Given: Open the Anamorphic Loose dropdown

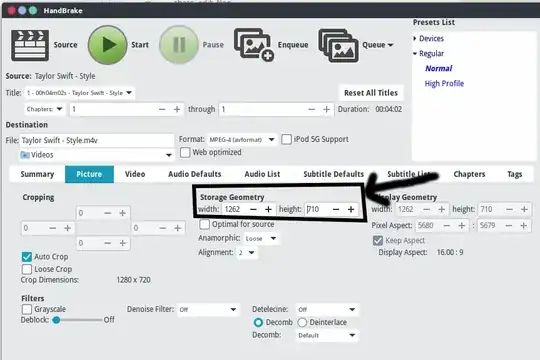Looking at the screenshot, I should [261, 238].
